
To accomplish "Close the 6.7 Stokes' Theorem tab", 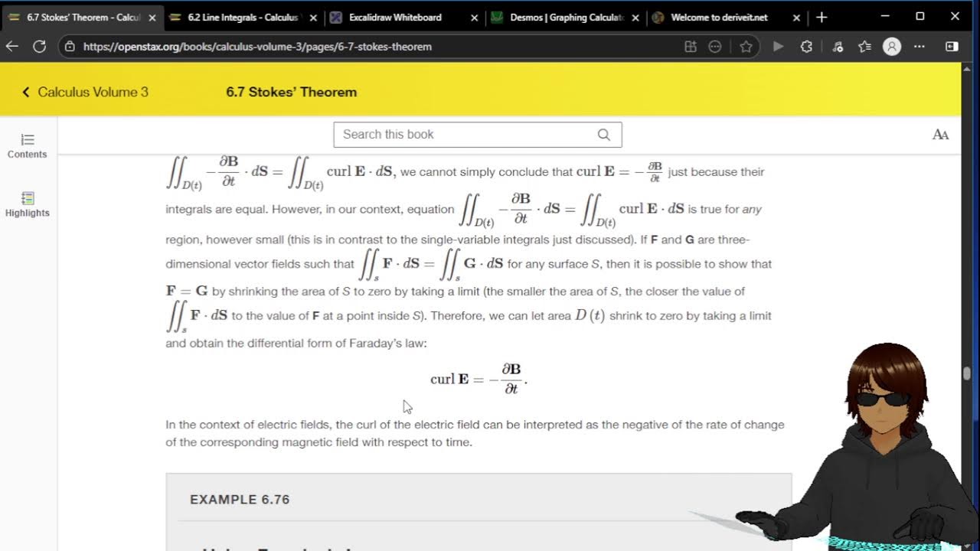I will click(x=152, y=18).
